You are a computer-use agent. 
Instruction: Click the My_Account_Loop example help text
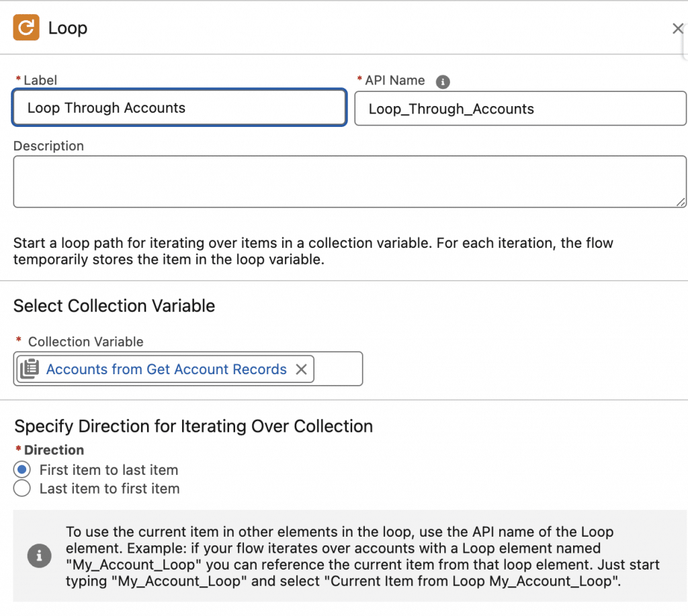point(363,556)
